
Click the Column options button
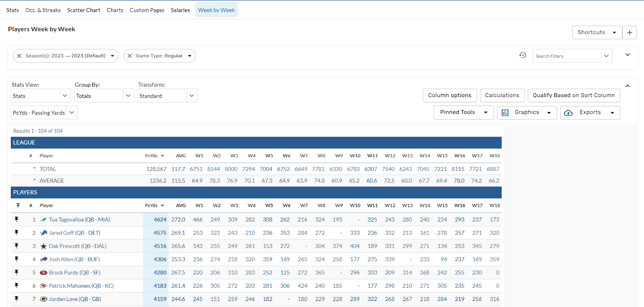tap(450, 95)
